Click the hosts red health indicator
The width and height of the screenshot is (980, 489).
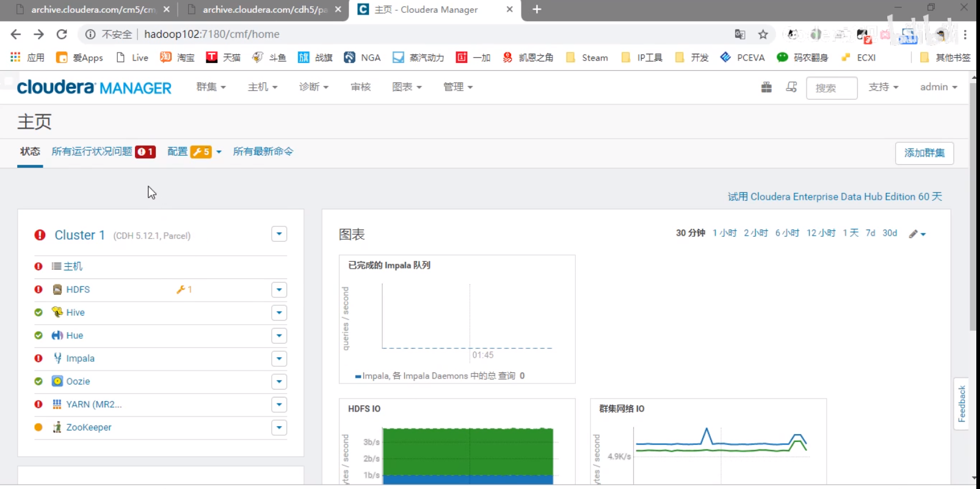(38, 266)
